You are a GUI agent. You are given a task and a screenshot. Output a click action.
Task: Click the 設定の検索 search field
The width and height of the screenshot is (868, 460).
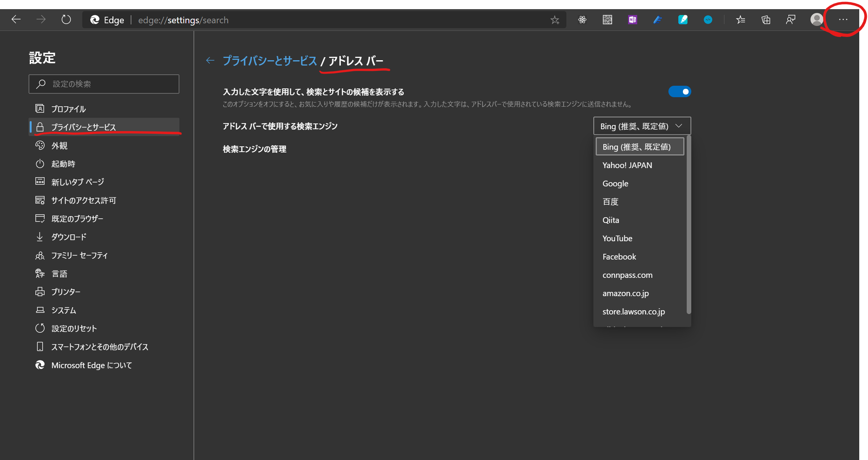point(104,84)
